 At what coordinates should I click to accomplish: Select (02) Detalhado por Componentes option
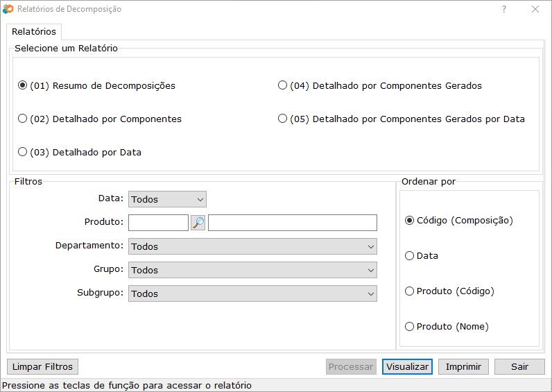pyautogui.click(x=23, y=119)
